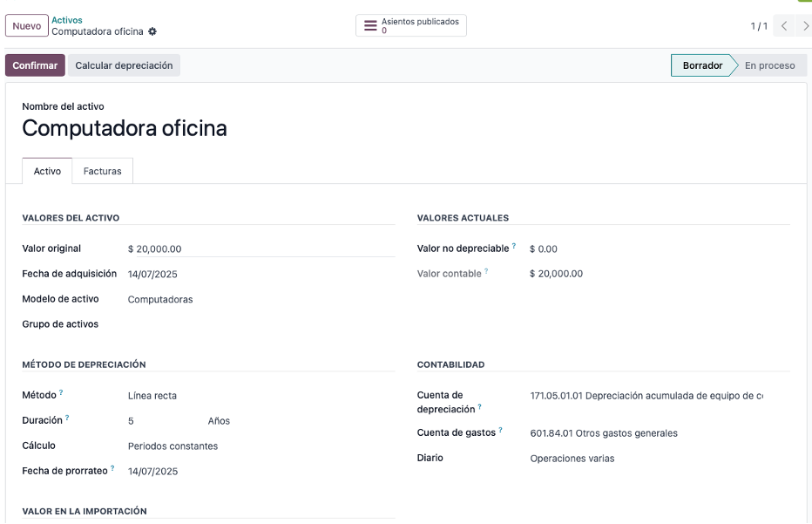This screenshot has width=812, height=524.
Task: Edit the Duración number field
Action: pyautogui.click(x=166, y=421)
